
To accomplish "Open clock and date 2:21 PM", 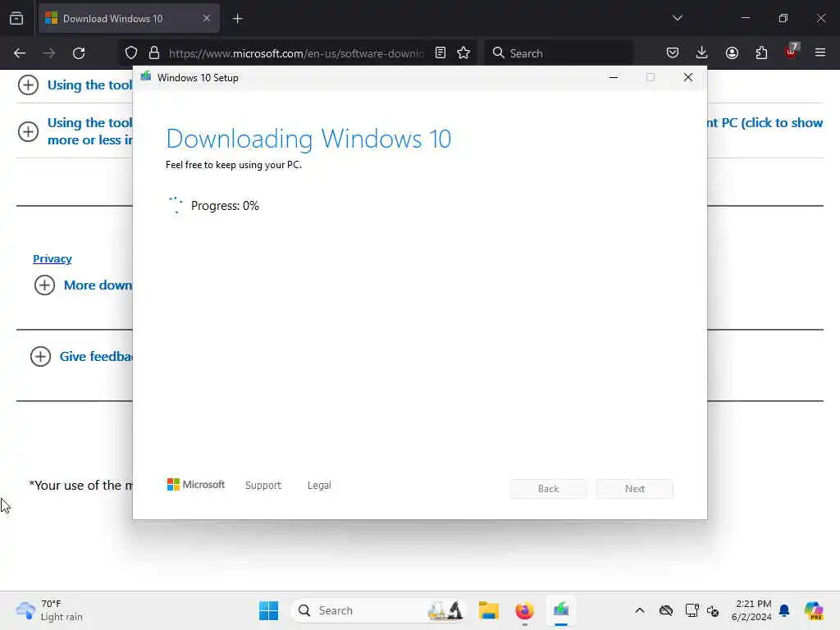I will [752, 610].
